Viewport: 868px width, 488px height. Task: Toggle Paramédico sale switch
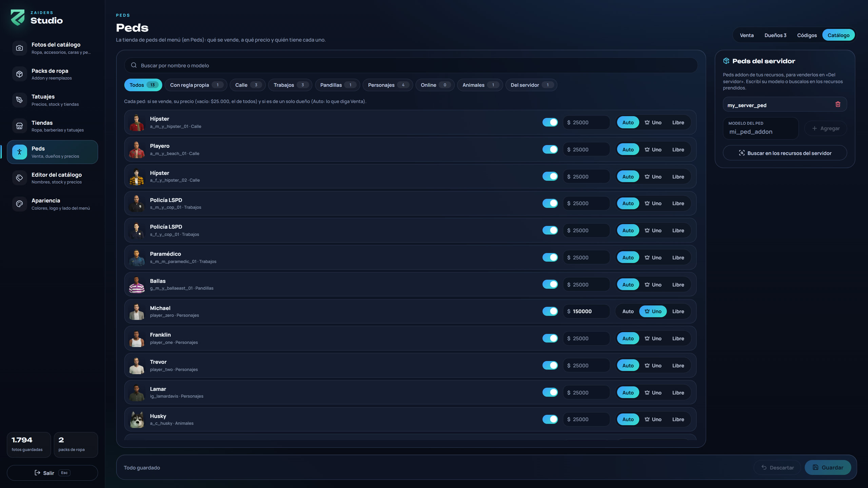point(550,258)
